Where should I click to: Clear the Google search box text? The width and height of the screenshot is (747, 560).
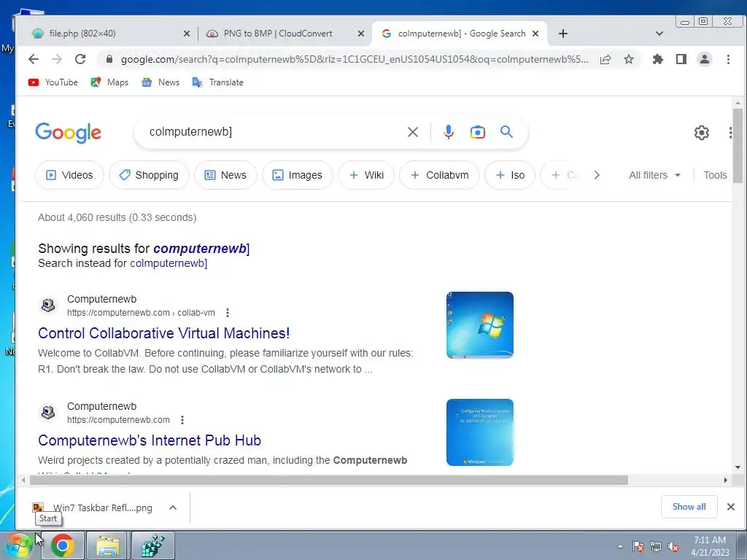click(x=413, y=132)
